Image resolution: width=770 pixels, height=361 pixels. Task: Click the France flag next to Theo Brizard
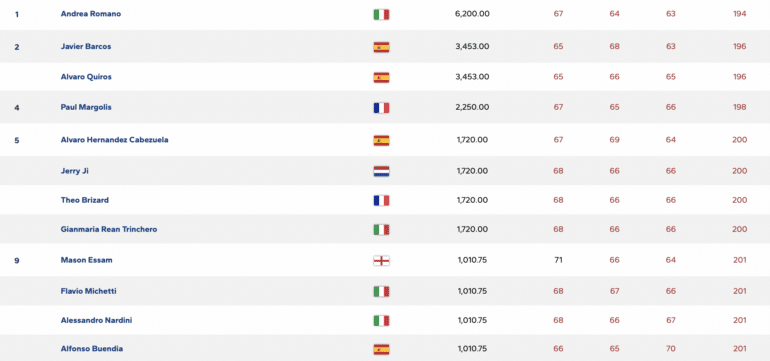tap(381, 200)
